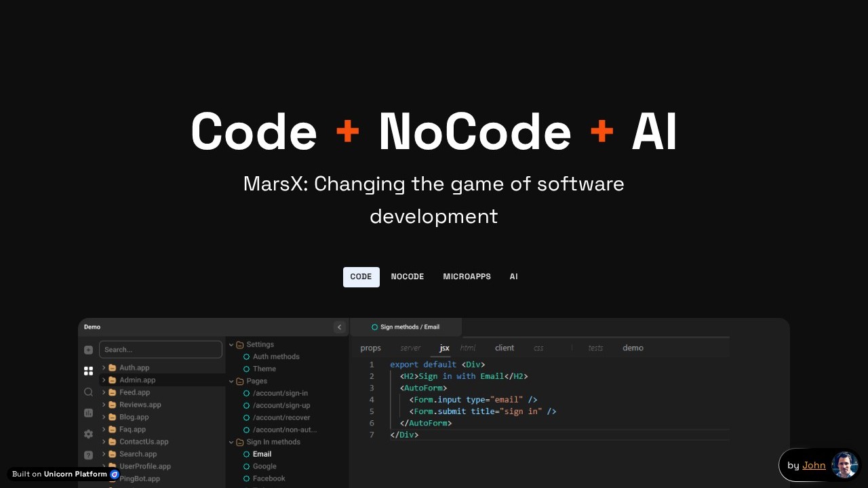Expand the Feed.app folder

pyautogui.click(x=104, y=392)
